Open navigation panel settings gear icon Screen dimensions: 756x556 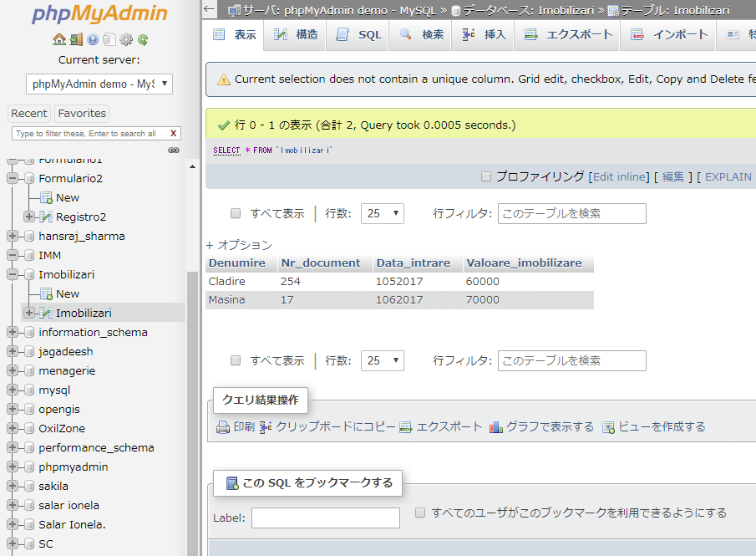(x=126, y=39)
